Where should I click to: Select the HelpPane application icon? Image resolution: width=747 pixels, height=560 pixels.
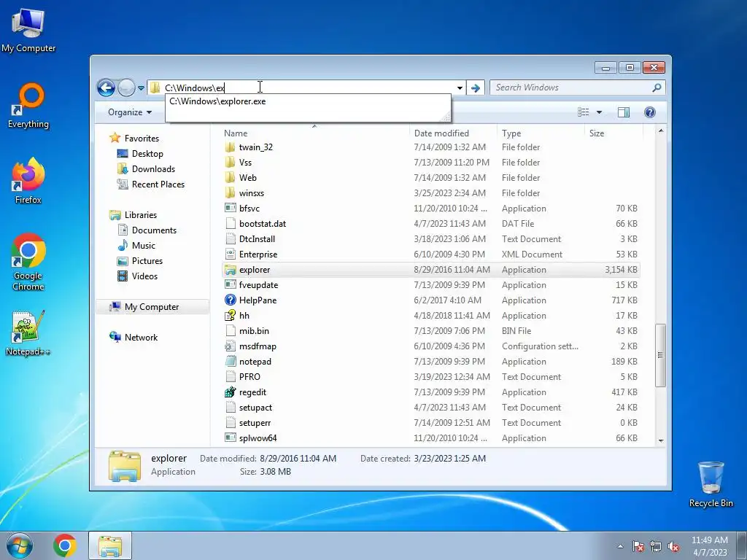pyautogui.click(x=230, y=300)
